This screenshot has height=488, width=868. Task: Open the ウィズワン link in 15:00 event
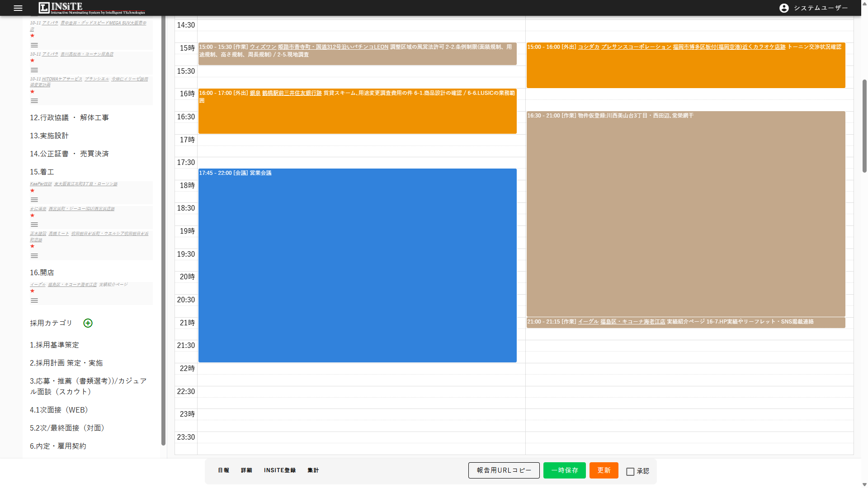(263, 47)
